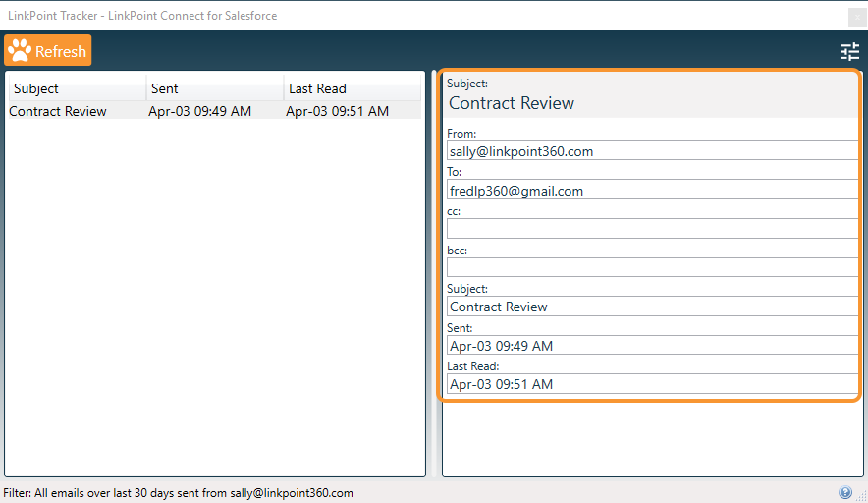Viewport: 868px width, 503px height.
Task: Click the Refresh button with paw icon
Action: pyautogui.click(x=48, y=51)
